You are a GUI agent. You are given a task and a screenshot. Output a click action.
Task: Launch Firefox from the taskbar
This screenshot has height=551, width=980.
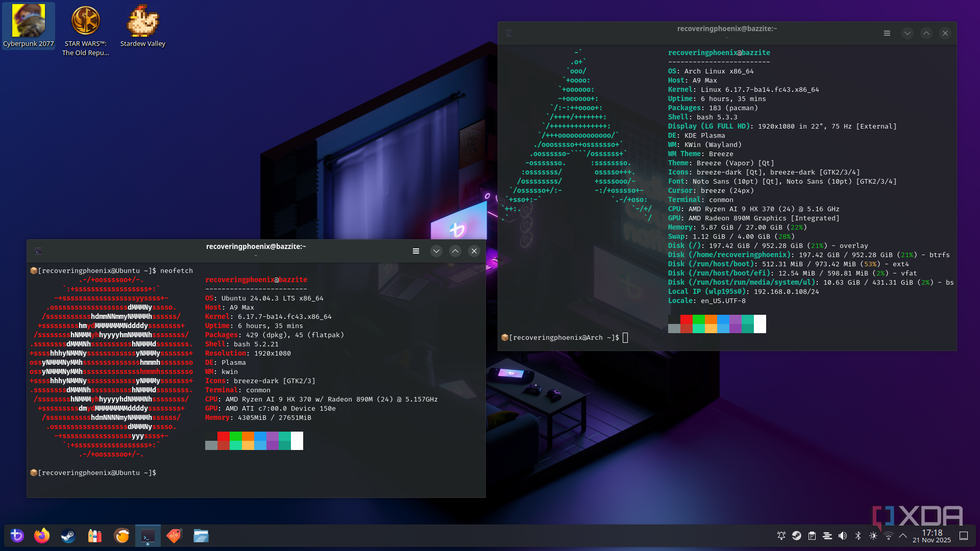[42, 536]
